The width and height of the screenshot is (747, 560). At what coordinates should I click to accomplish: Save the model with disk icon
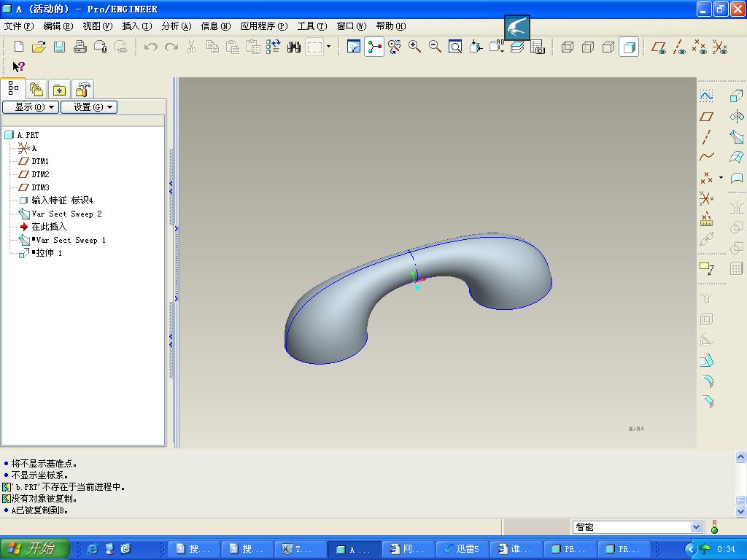59,47
